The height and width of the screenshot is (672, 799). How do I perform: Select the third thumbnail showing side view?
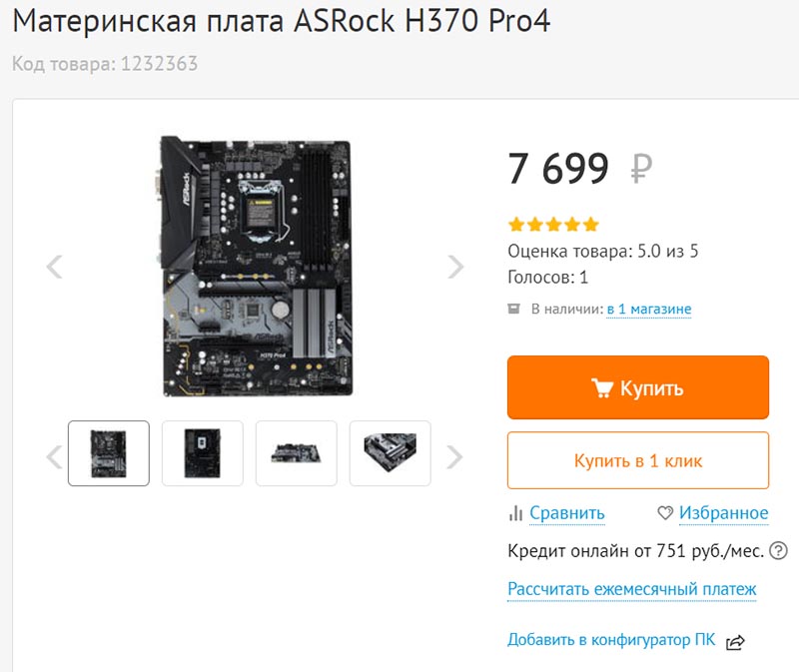296,453
